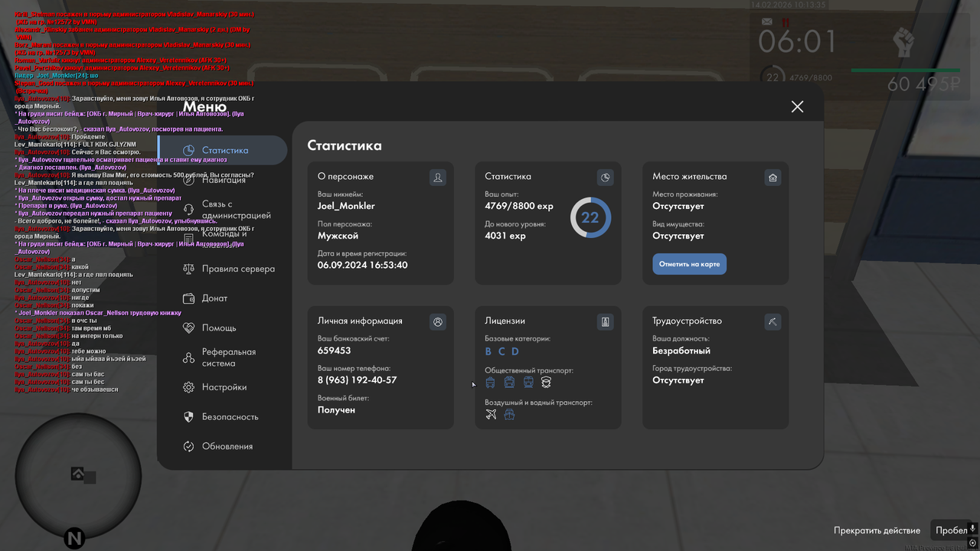The image size is (980, 551).
Task: Click the HUD money amount 60 495₽
Action: tap(924, 84)
